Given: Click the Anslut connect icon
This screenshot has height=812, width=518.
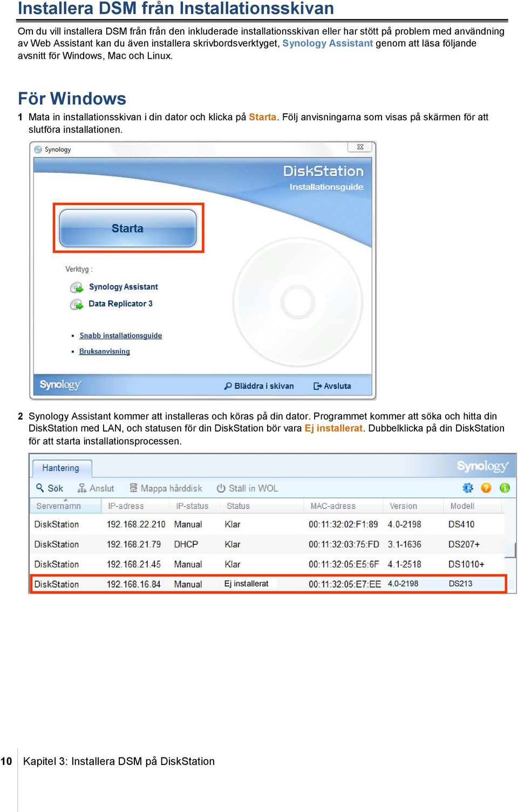Looking at the screenshot, I should 82,488.
